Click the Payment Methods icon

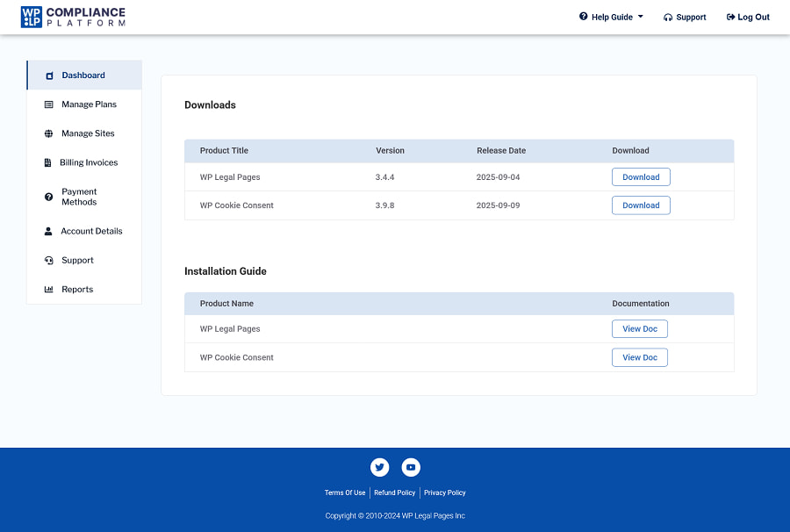49,197
